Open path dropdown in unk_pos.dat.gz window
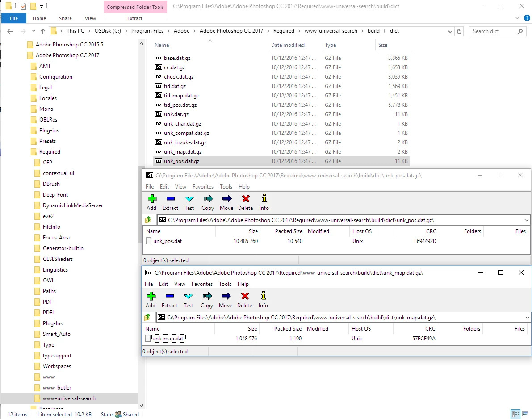The image size is (532, 419). (526, 220)
